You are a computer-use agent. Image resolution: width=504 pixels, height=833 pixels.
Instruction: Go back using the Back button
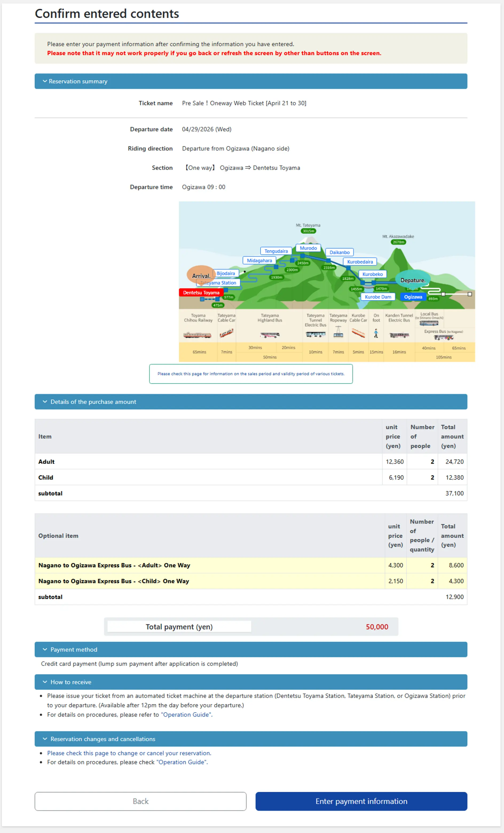pyautogui.click(x=140, y=801)
